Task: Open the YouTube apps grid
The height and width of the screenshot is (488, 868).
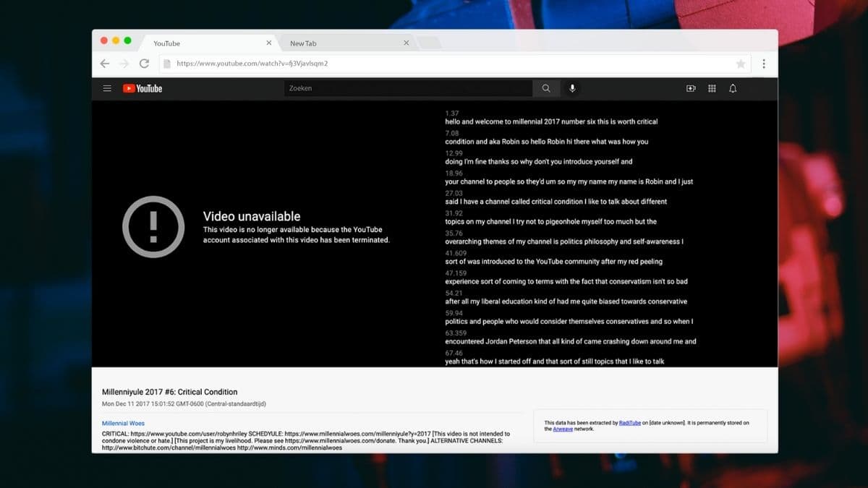Action: click(x=712, y=88)
